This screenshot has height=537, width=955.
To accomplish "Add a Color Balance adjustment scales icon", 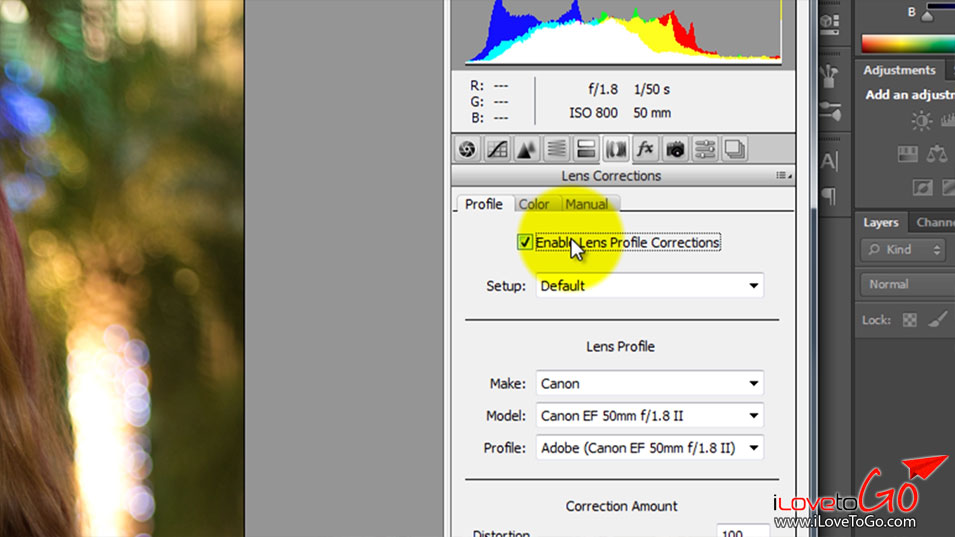I will click(x=937, y=154).
